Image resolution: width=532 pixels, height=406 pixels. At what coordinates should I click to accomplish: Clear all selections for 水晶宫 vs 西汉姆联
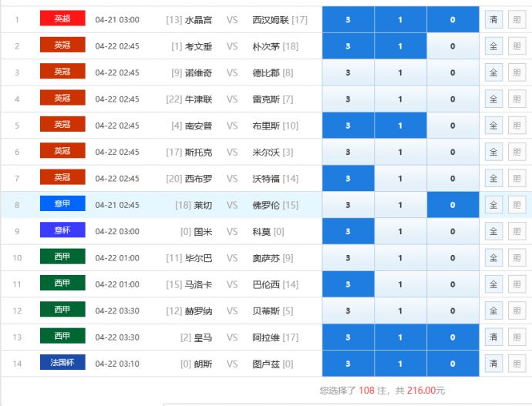493,19
